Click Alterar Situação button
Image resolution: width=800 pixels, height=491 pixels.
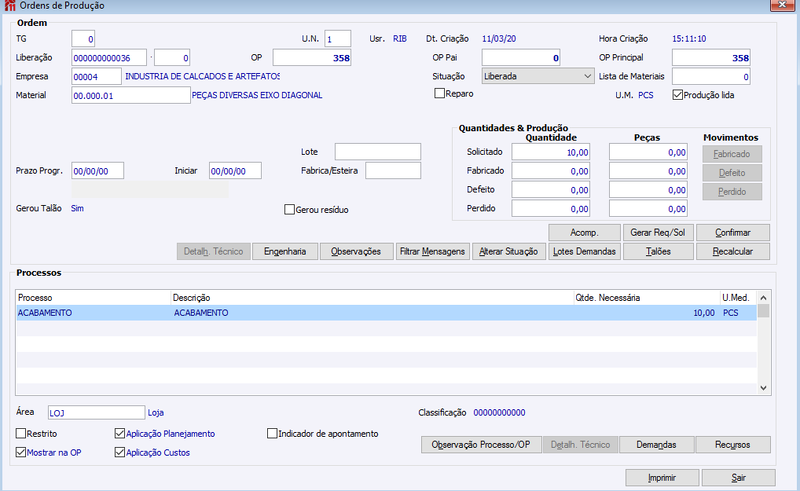point(509,252)
